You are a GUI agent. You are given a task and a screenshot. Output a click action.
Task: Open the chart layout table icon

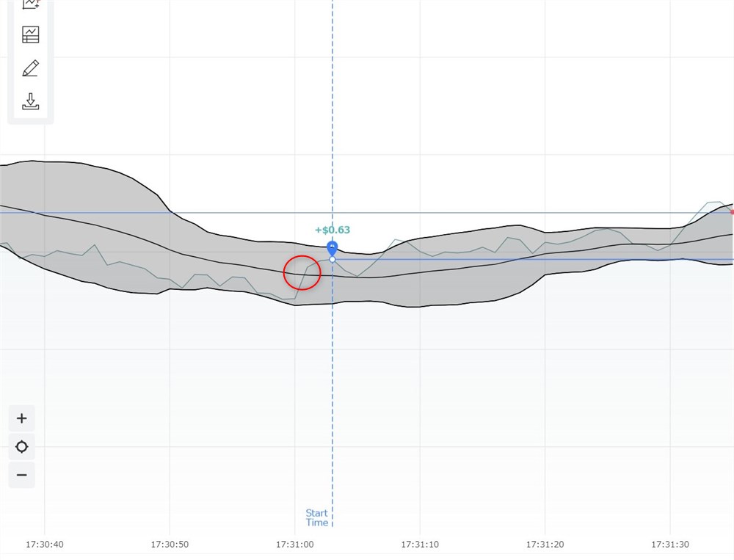(x=31, y=34)
